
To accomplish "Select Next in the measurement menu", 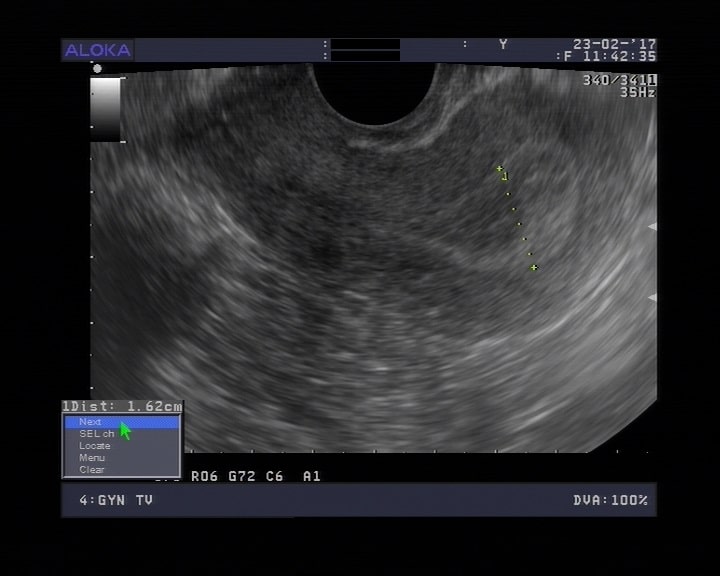I will [90, 422].
